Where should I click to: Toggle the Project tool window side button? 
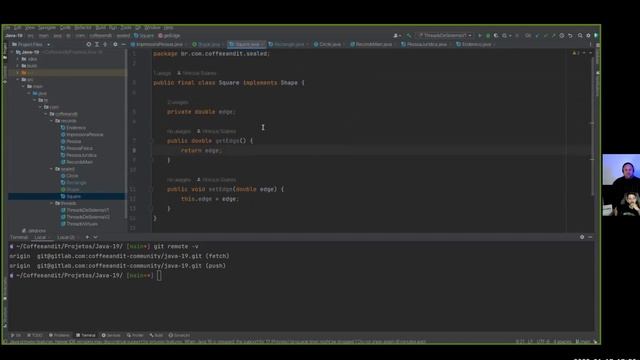click(4, 52)
